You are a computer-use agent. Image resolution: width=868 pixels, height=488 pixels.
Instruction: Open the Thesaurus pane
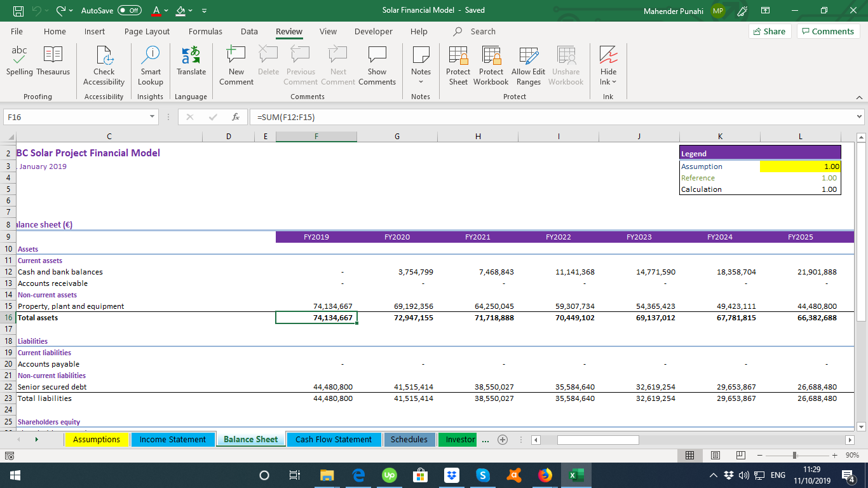53,62
